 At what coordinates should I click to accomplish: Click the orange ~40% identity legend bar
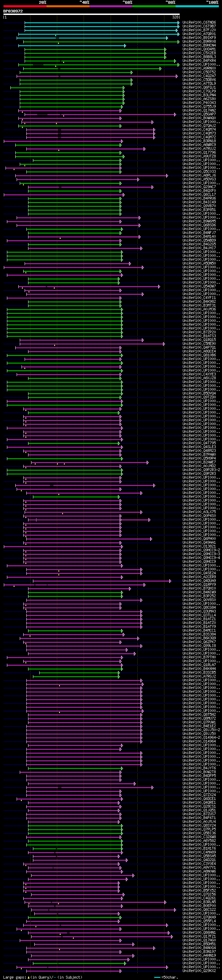68,6
